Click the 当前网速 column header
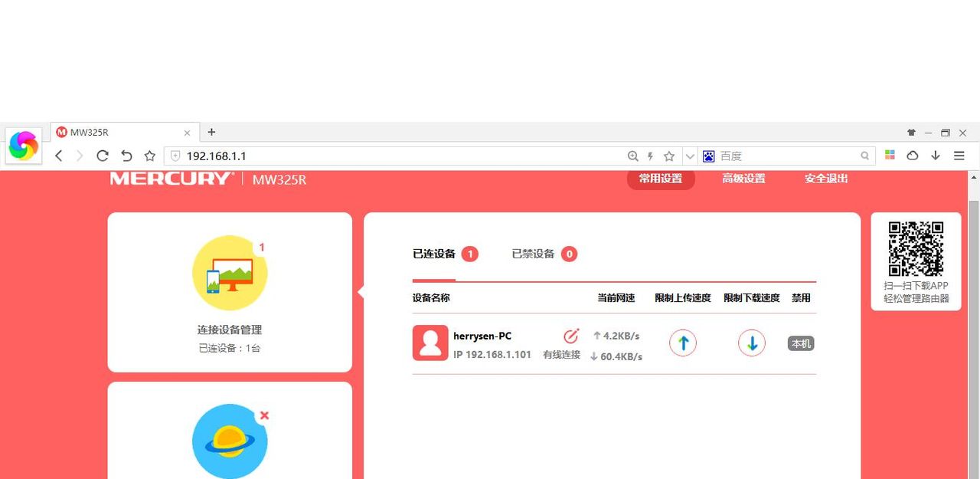 coord(616,298)
